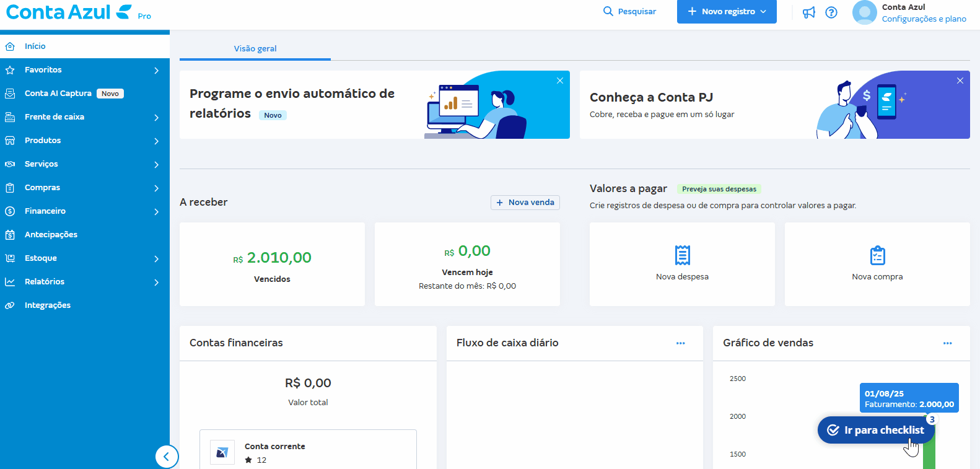The width and height of the screenshot is (980, 469).
Task: Click the Serviços handshake icon
Action: coord(10,164)
